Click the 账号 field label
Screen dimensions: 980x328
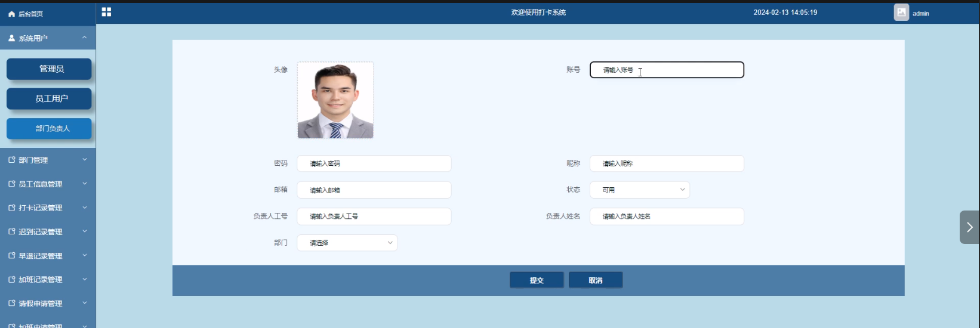click(573, 70)
